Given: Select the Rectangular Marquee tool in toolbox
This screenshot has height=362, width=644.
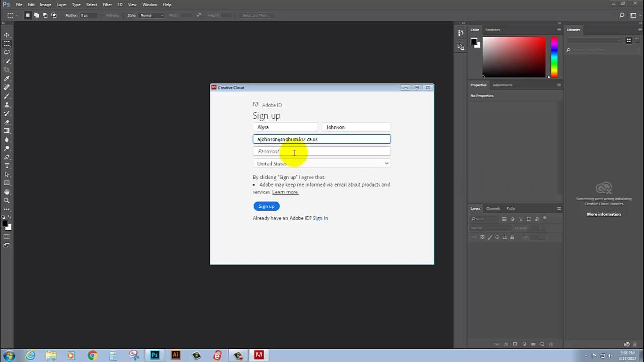Looking at the screenshot, I should [7, 44].
